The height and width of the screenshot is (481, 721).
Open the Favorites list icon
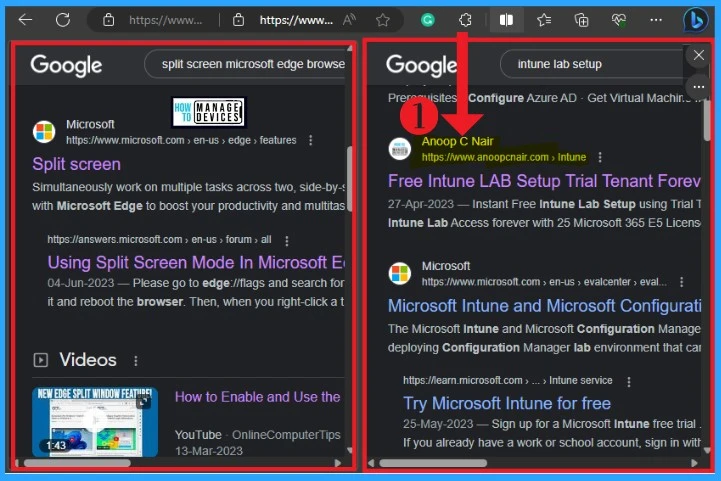pyautogui.click(x=544, y=20)
